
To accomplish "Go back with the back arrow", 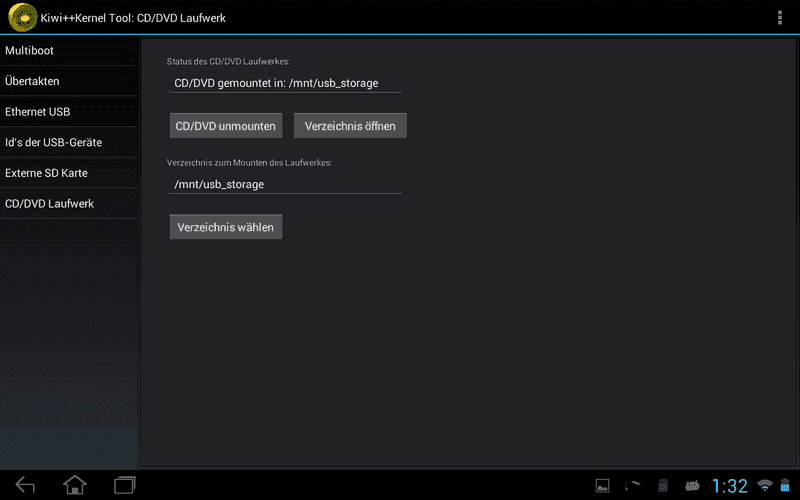I will click(25, 485).
